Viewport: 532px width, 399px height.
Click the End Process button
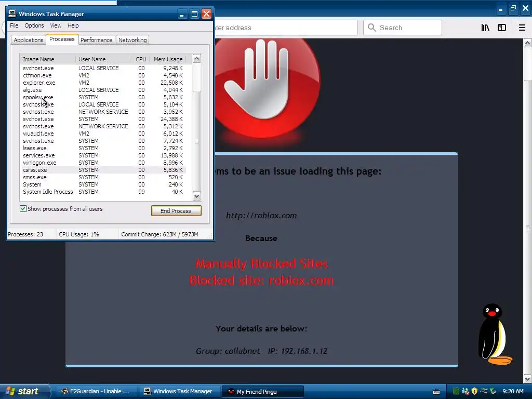click(x=176, y=211)
